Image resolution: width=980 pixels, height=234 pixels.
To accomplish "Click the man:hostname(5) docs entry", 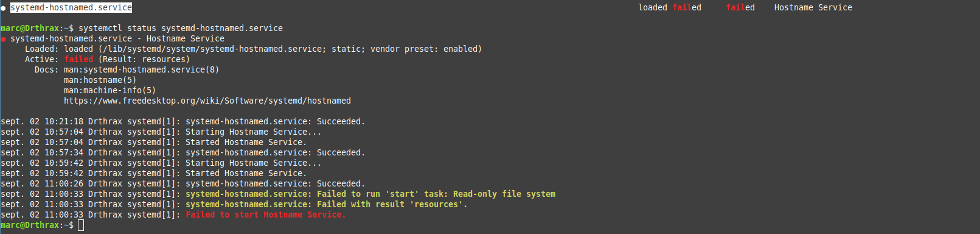I will click(x=100, y=80).
